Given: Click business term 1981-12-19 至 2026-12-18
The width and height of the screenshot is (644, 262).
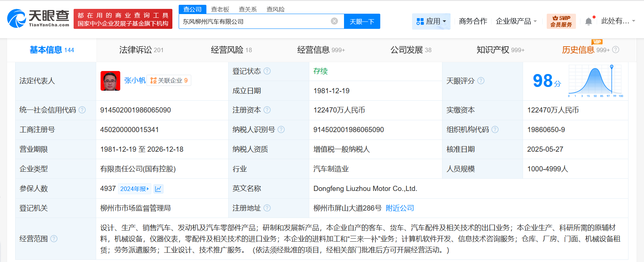Looking at the screenshot, I should (x=142, y=149).
